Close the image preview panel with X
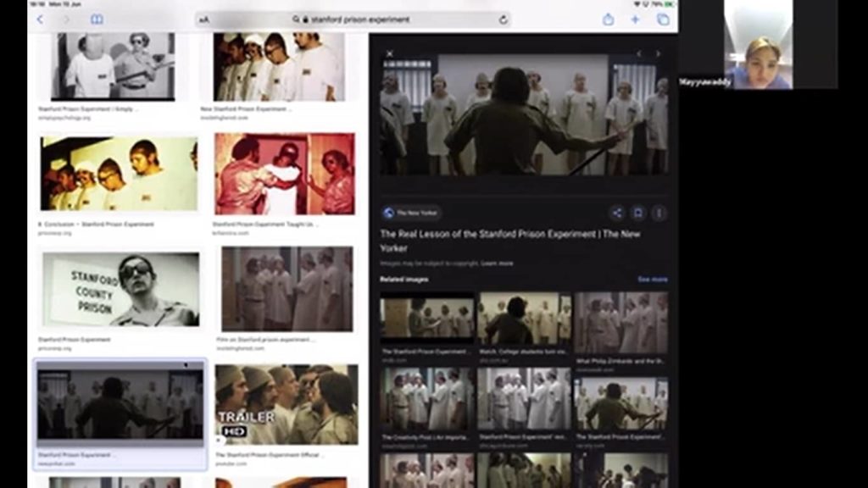The image size is (868, 488). (390, 53)
